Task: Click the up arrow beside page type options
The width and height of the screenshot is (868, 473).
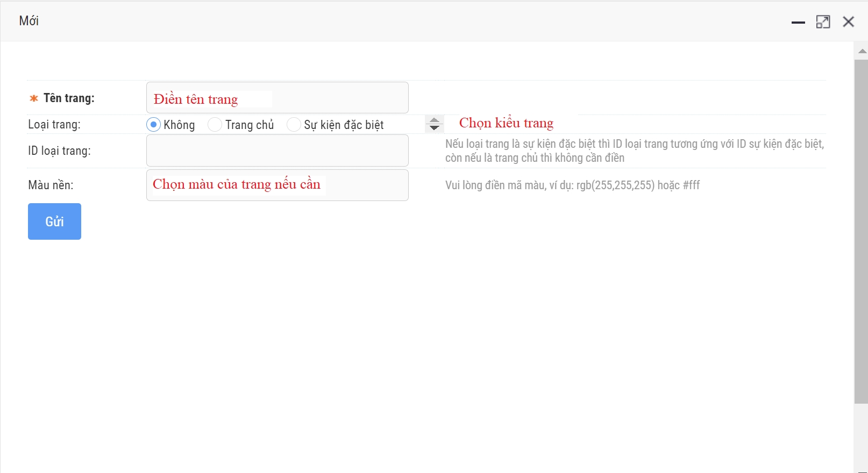Action: pyautogui.click(x=435, y=120)
